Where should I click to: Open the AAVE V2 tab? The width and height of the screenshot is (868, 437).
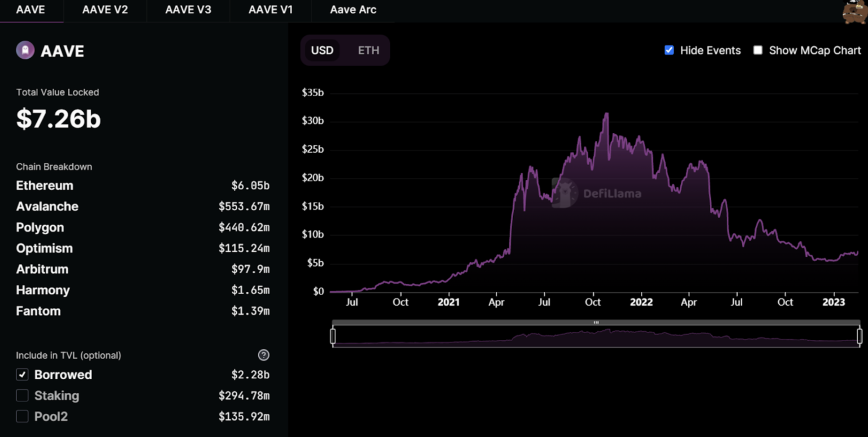pos(105,10)
